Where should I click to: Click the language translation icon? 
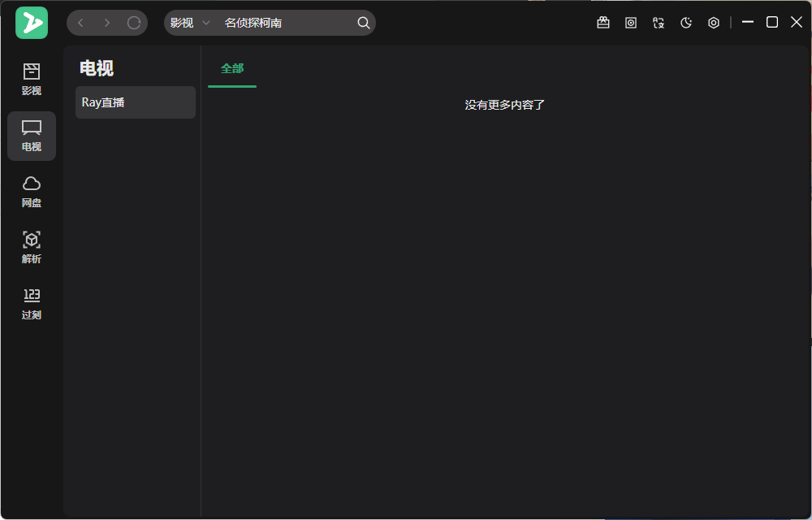pyautogui.click(x=659, y=23)
